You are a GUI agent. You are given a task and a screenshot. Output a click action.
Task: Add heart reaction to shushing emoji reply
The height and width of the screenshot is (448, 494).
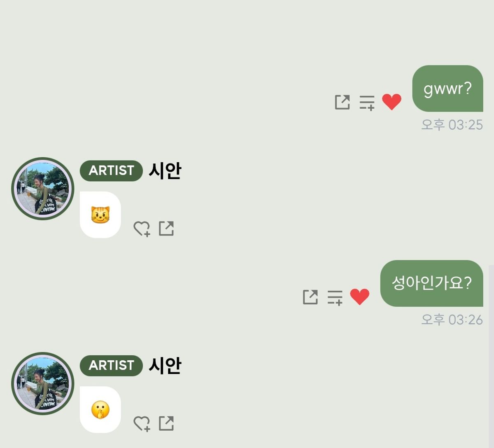click(142, 424)
